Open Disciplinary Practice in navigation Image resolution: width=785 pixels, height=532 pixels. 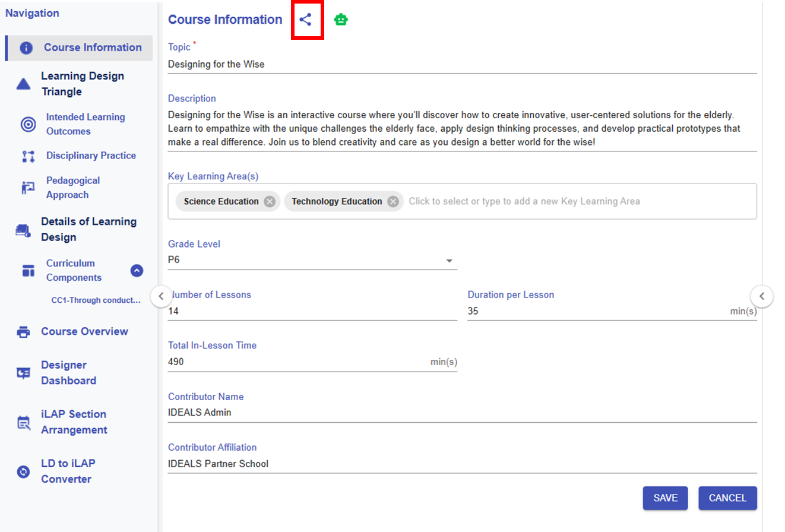coord(91,156)
